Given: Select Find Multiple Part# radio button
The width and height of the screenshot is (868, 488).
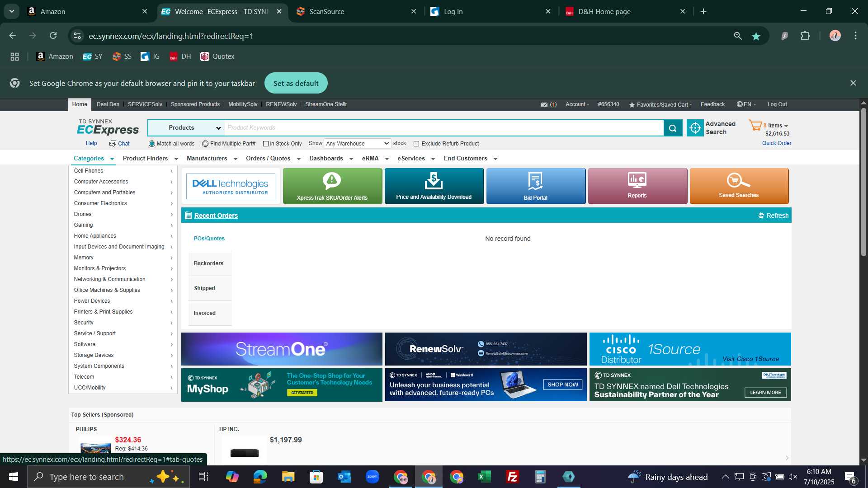Looking at the screenshot, I should coord(205,144).
